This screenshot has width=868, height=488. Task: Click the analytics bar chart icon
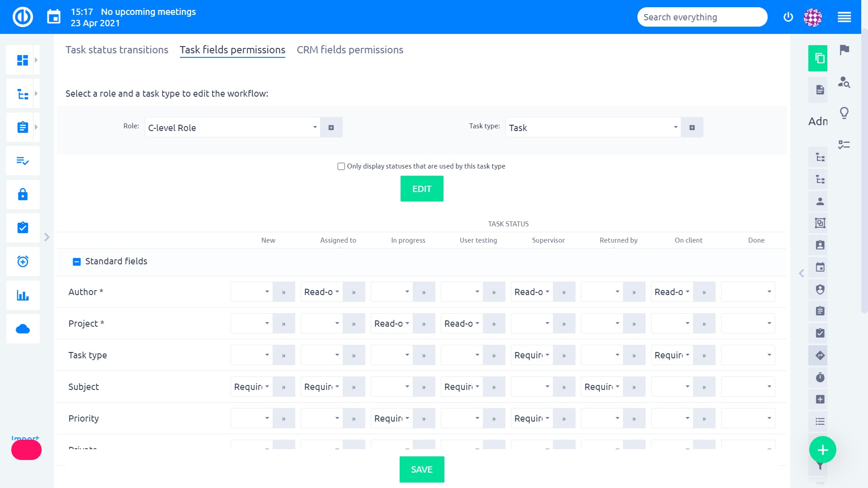coord(23,296)
